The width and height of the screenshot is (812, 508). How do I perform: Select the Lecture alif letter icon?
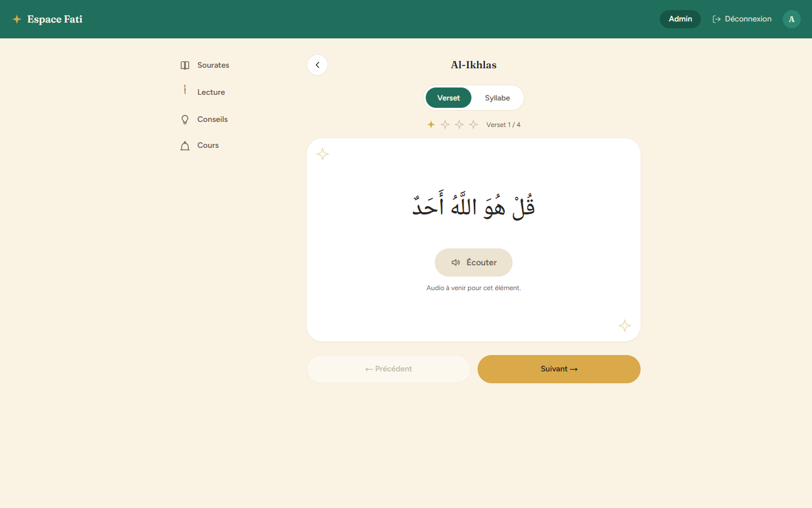(x=185, y=90)
